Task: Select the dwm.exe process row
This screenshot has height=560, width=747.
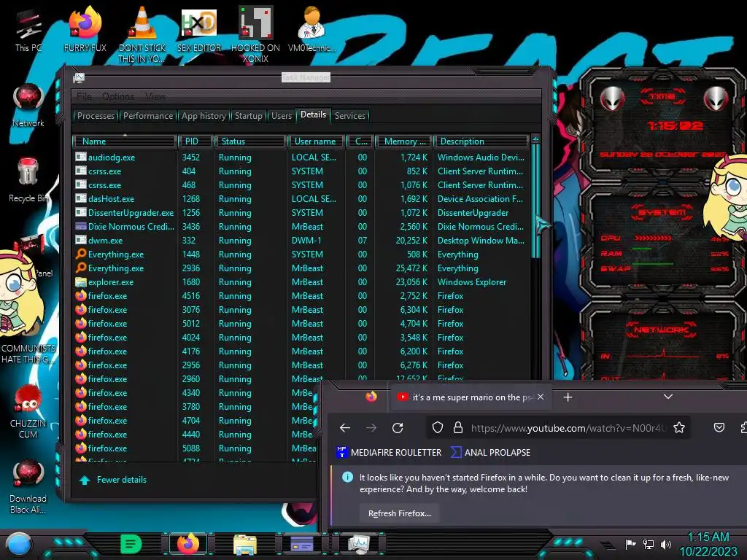Action: click(x=301, y=240)
